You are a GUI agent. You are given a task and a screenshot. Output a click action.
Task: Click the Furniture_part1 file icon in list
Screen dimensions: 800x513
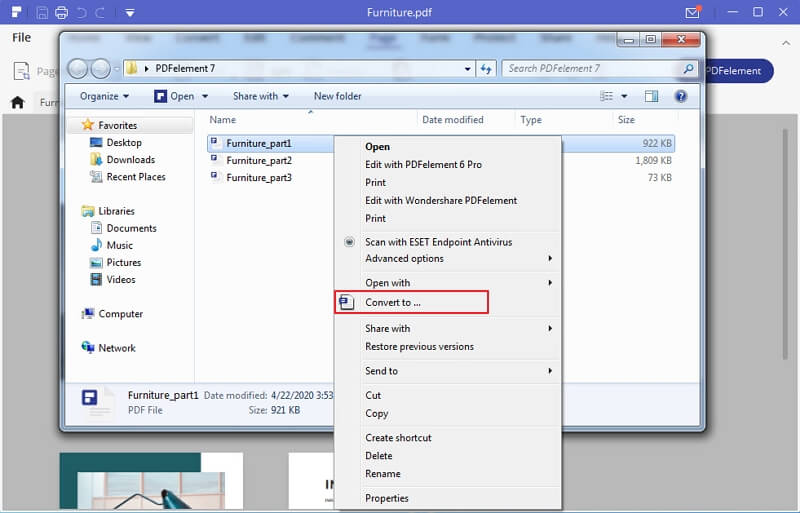click(x=215, y=142)
